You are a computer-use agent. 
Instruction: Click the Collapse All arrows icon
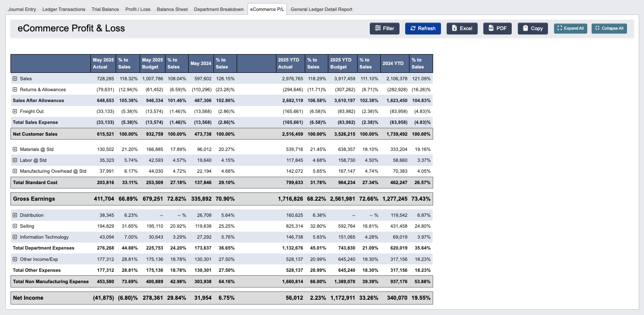click(x=597, y=28)
